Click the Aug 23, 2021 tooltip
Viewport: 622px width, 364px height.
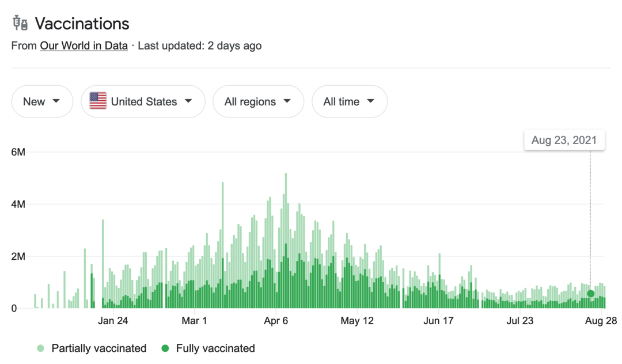(x=564, y=140)
